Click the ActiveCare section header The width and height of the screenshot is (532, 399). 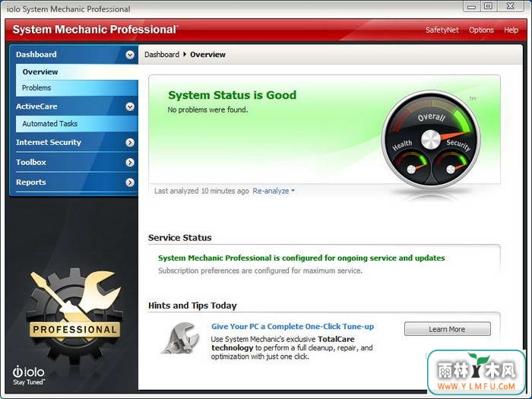click(x=74, y=106)
